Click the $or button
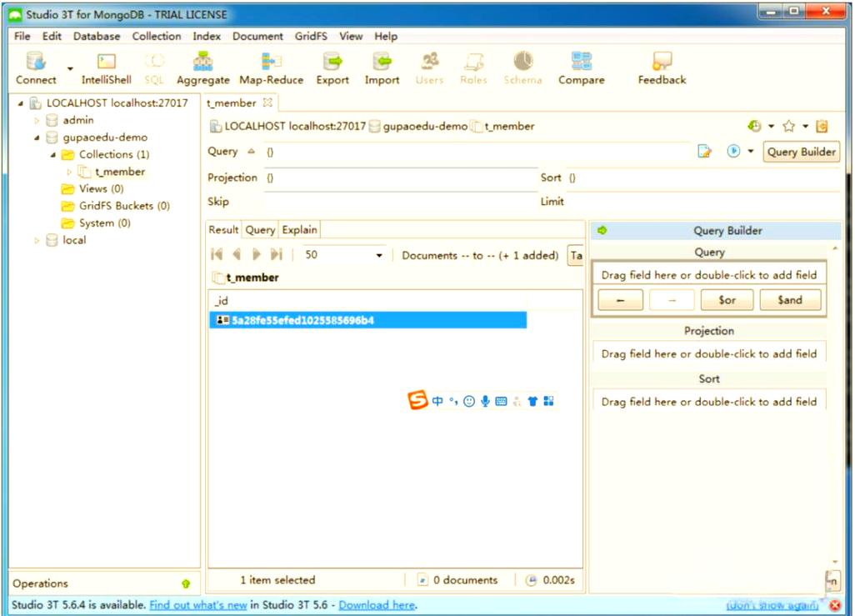The width and height of the screenshot is (855, 616). [x=727, y=300]
